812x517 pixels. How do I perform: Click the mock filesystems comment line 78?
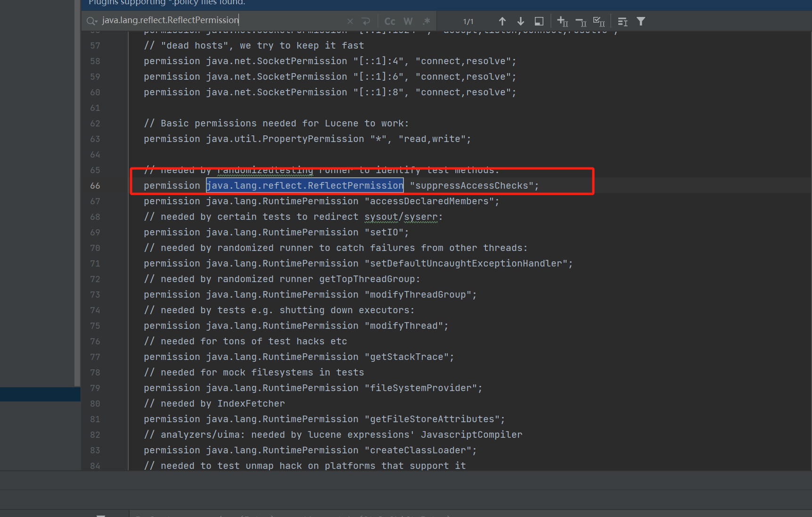coord(254,373)
